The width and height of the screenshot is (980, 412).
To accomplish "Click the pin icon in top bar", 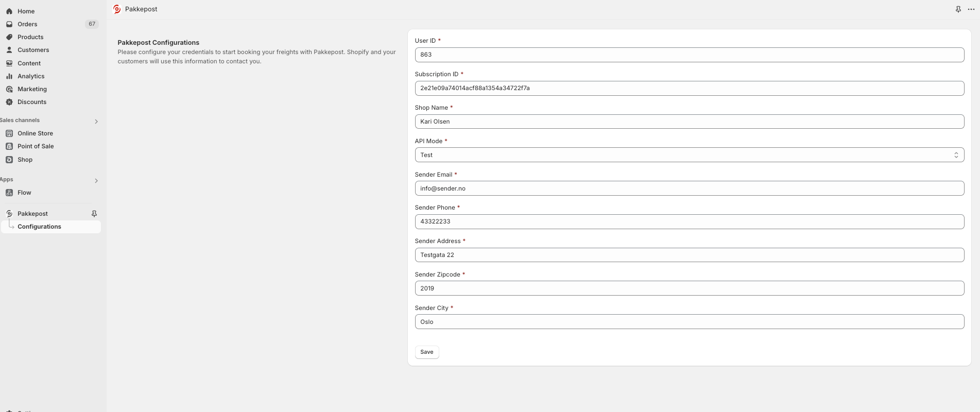I will tap(958, 9).
